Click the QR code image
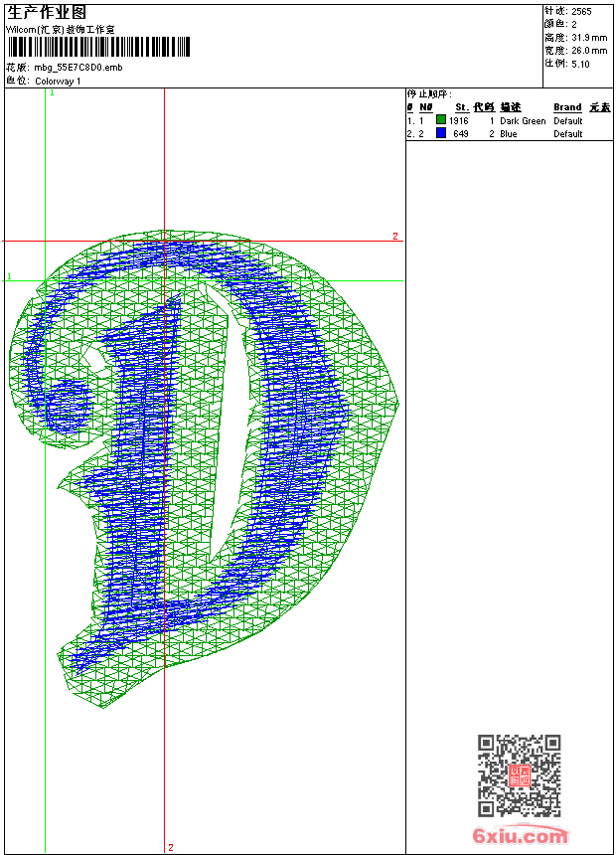The image size is (616, 855). tap(519, 775)
